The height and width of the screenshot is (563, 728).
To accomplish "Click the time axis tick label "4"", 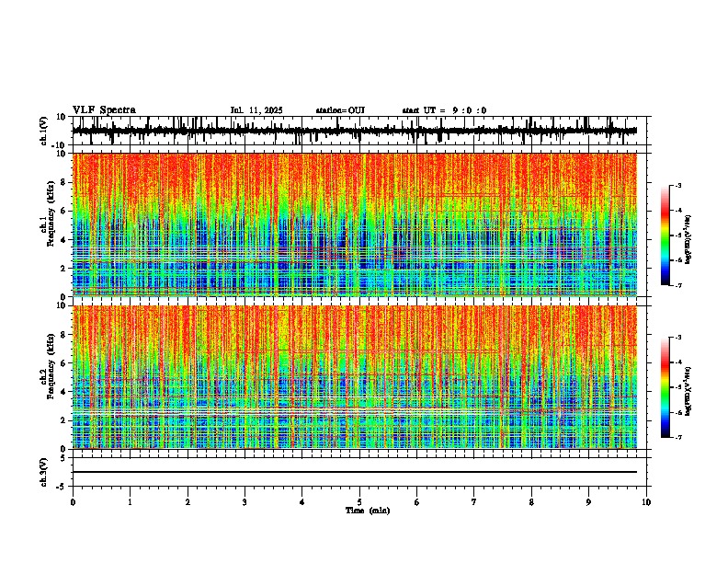I will 302,502.
